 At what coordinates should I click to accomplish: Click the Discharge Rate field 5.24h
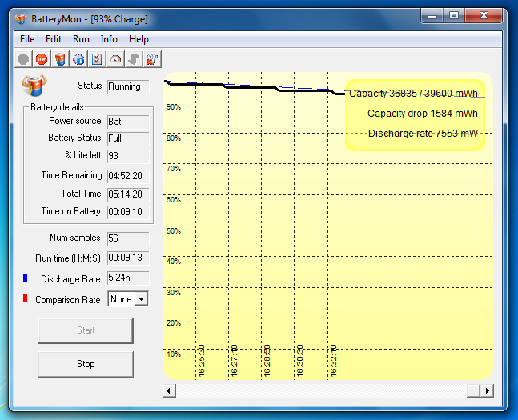coord(128,278)
